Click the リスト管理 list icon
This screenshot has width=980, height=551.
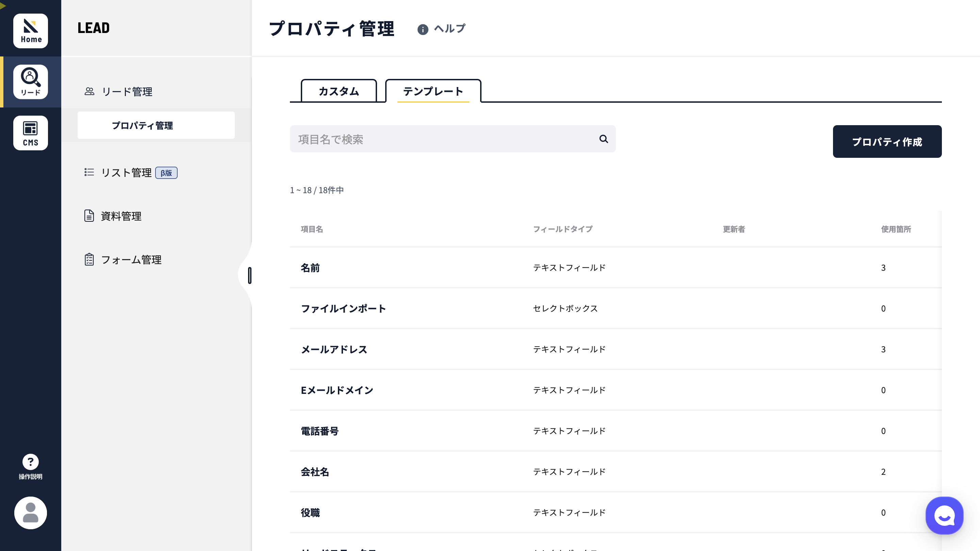tap(89, 172)
